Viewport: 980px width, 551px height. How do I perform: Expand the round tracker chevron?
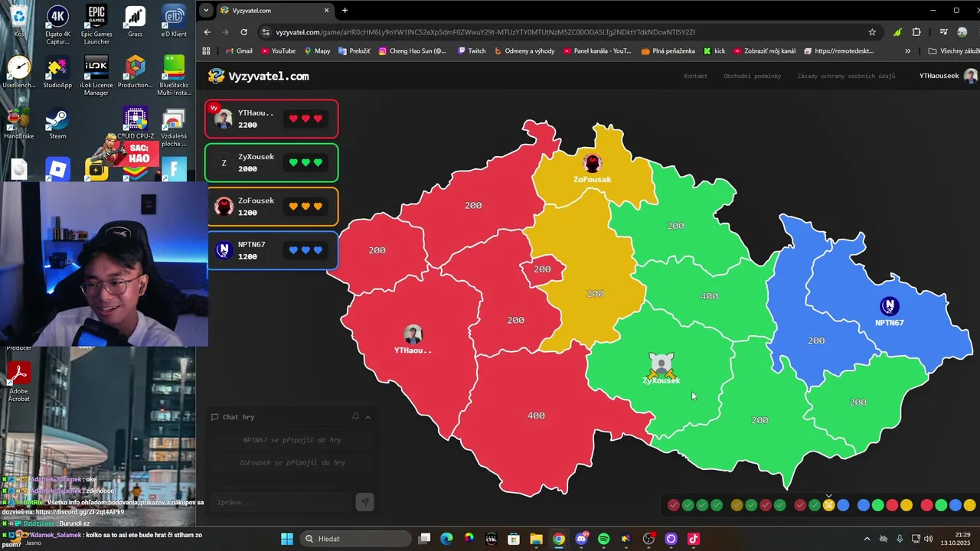[x=828, y=496]
